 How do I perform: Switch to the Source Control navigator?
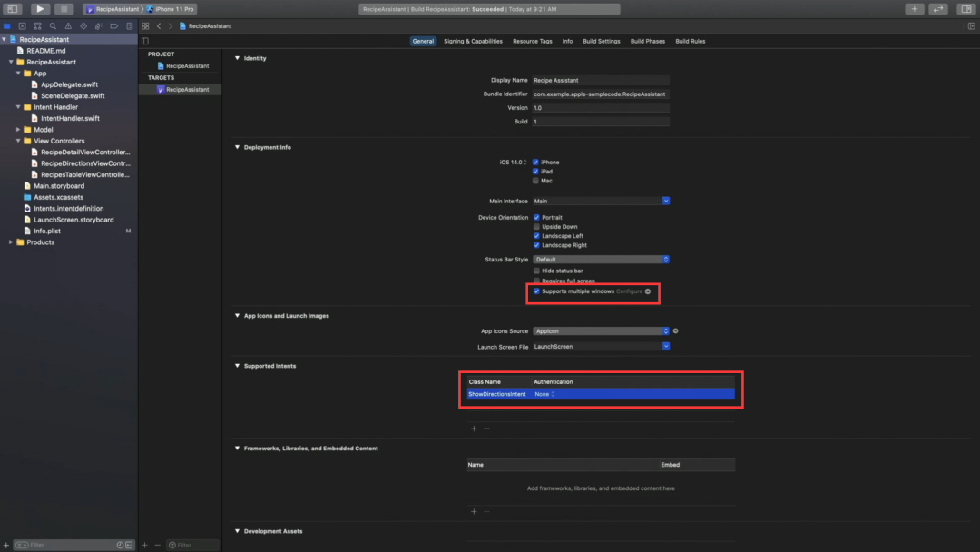22,26
